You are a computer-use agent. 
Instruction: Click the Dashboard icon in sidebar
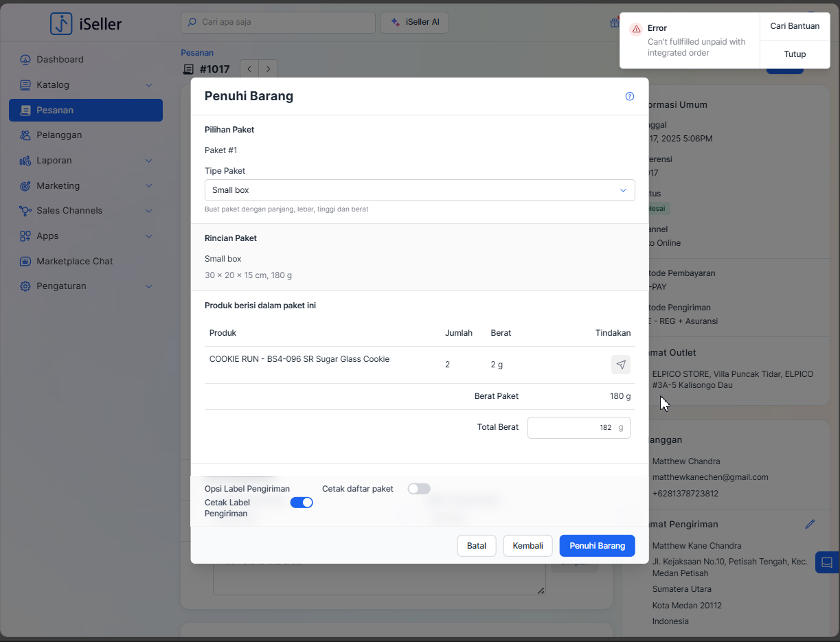tap(25, 60)
